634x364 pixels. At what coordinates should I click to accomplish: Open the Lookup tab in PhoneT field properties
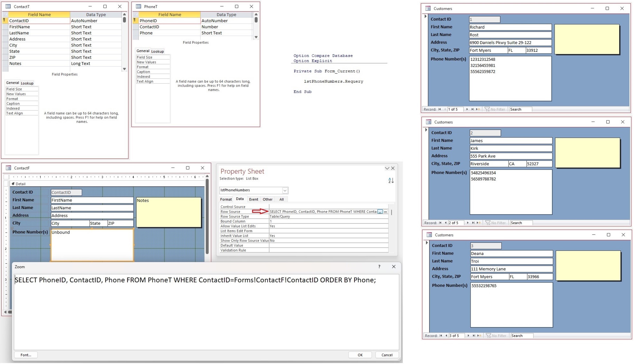click(157, 51)
